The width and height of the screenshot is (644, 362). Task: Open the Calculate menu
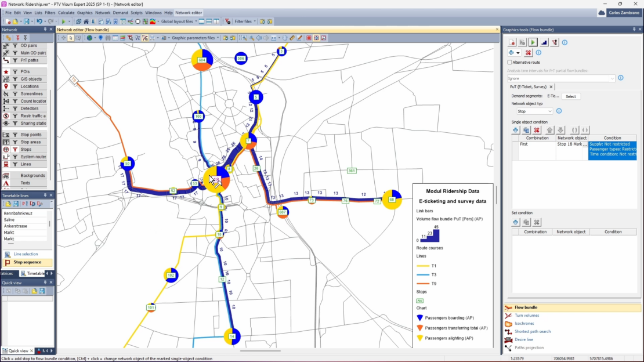pos(66,13)
